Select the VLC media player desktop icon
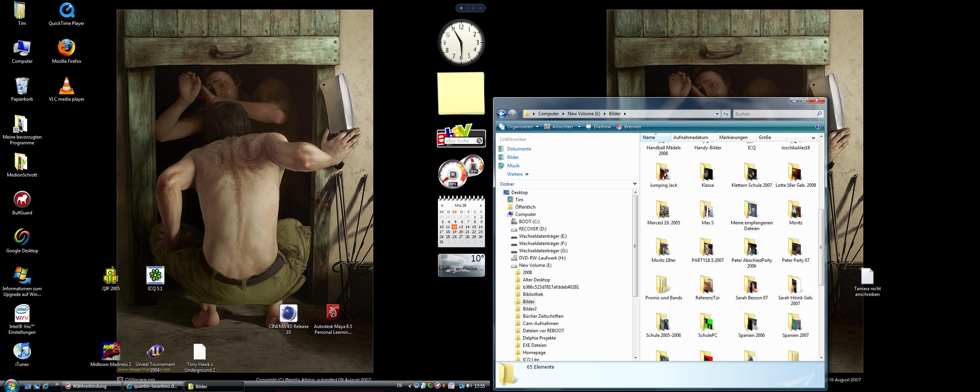980x392 pixels. (x=67, y=89)
